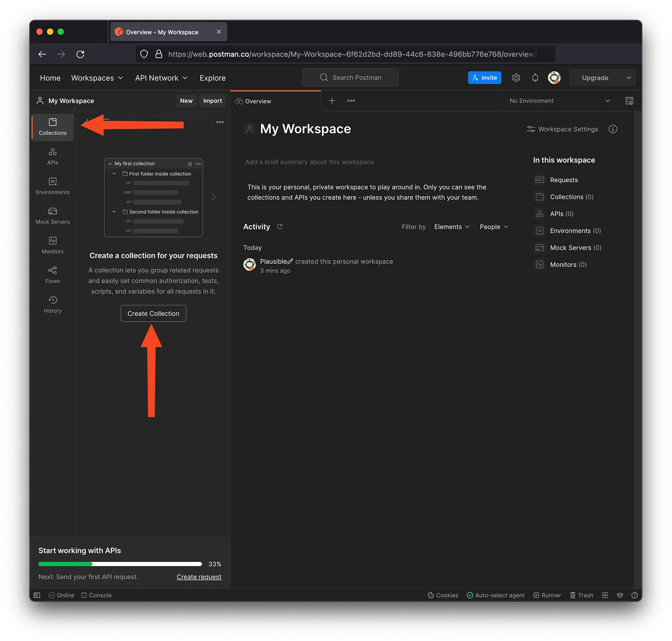The image size is (672, 641).
Task: Open the APIs sidebar panel
Action: [x=52, y=157]
